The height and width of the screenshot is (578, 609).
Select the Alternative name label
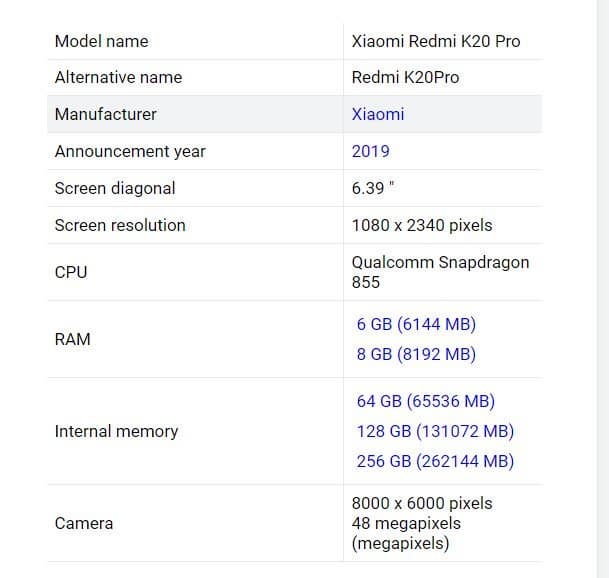(118, 77)
